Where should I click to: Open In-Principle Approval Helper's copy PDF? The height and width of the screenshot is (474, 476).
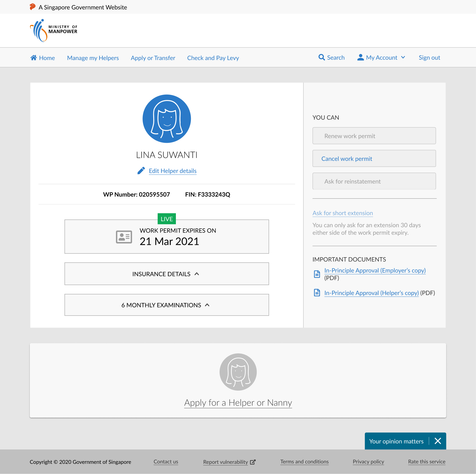(371, 293)
